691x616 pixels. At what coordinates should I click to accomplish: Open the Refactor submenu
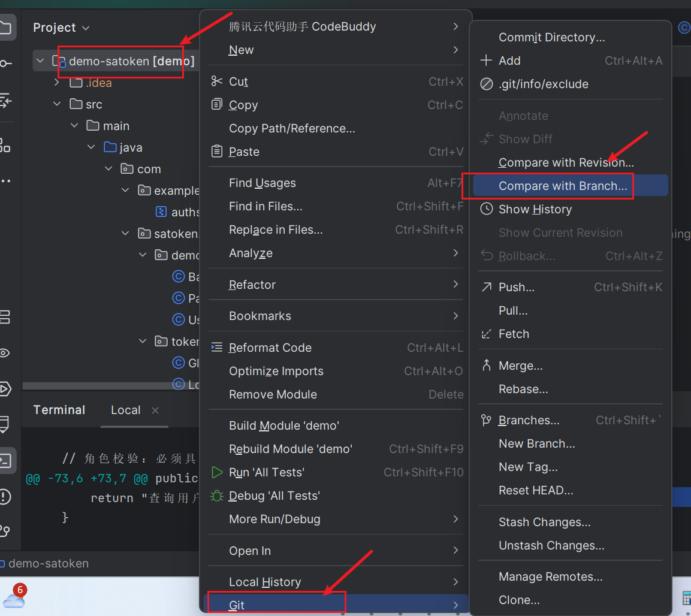(336, 285)
